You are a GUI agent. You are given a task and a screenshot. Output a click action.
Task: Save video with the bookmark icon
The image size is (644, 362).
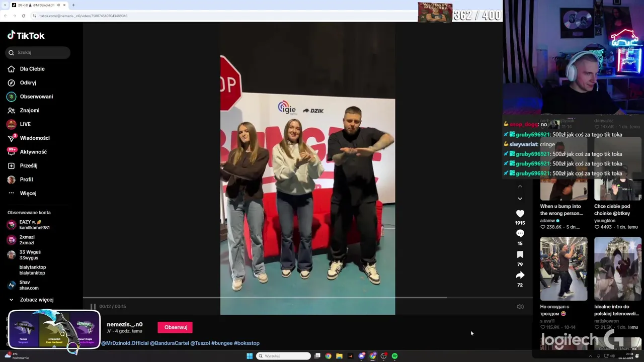(520, 254)
